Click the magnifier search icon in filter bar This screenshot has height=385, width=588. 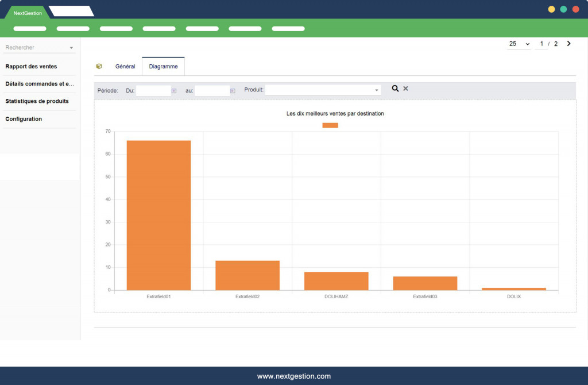click(x=395, y=88)
